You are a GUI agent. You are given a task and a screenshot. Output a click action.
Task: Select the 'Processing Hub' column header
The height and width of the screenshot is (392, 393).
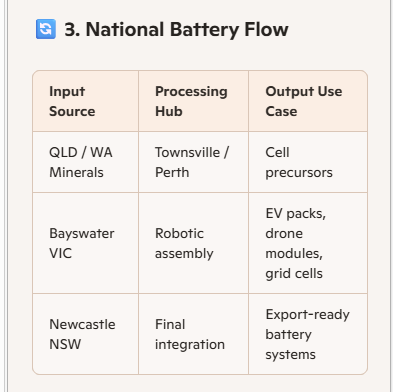click(x=193, y=101)
